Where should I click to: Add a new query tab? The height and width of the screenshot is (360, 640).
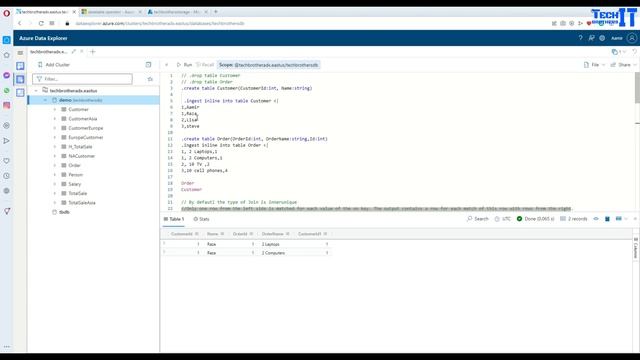pyautogui.click(x=93, y=52)
